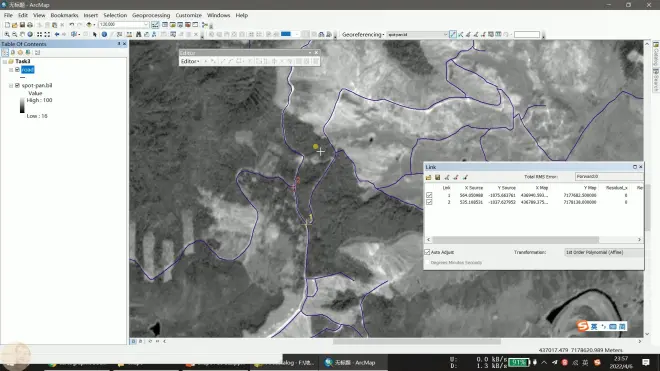Viewport: 660px width, 371px height.
Task: Open the Bookmarks menu
Action: [x=64, y=15]
